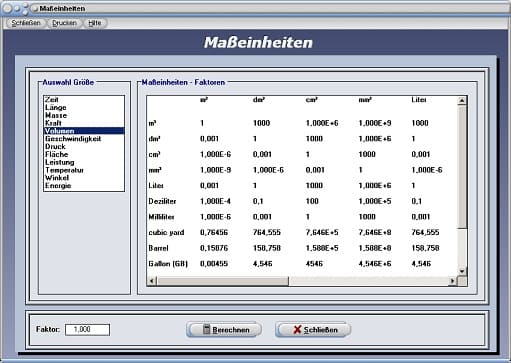Click the vertical scrollbar thumb of the table
Image resolution: width=511 pixels, height=363 pixels.
pyautogui.click(x=462, y=167)
